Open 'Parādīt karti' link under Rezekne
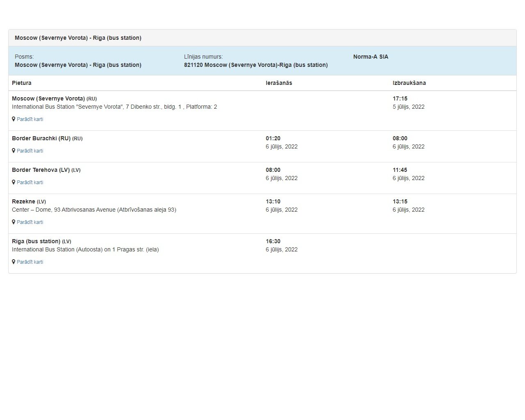 tap(30, 222)
